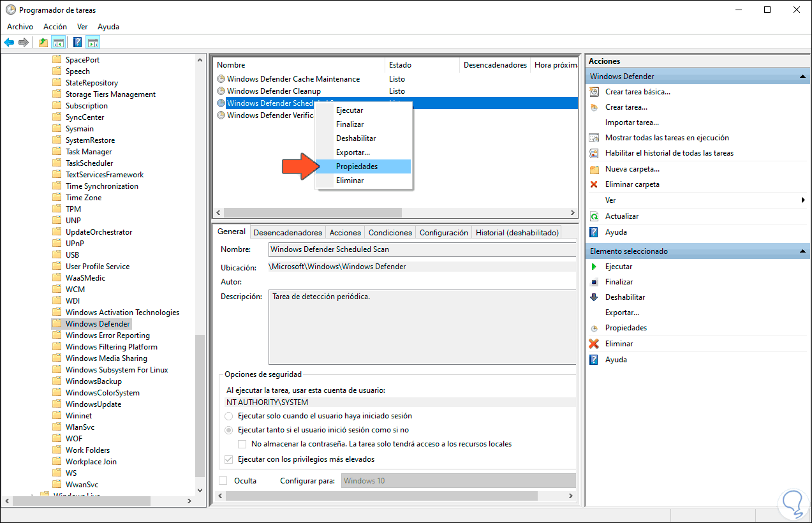Image resolution: width=812 pixels, height=523 pixels.
Task: Click the back navigation arrow
Action: point(9,42)
